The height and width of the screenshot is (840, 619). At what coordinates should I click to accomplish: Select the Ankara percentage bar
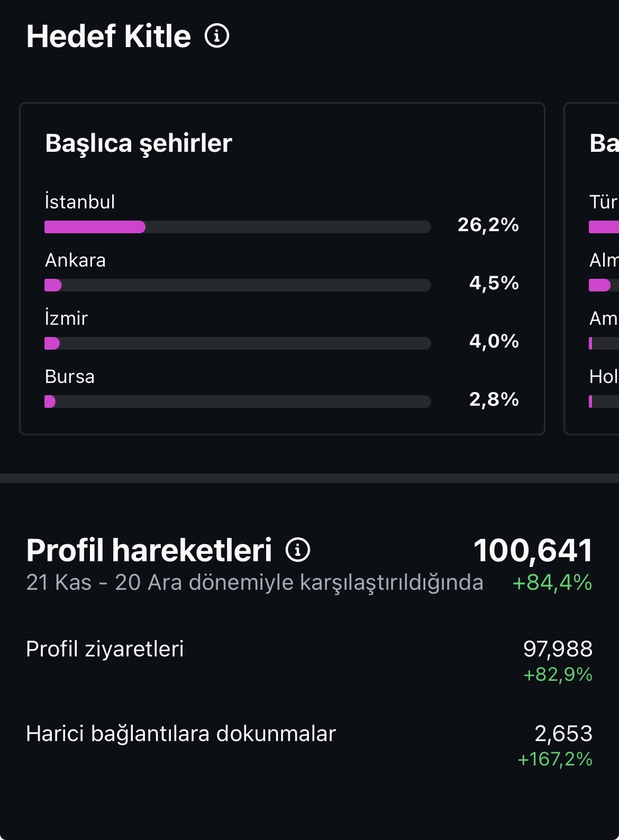238,285
